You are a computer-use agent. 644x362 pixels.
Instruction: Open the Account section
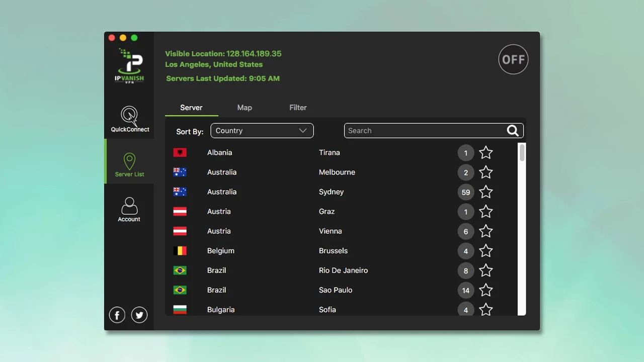[129, 208]
